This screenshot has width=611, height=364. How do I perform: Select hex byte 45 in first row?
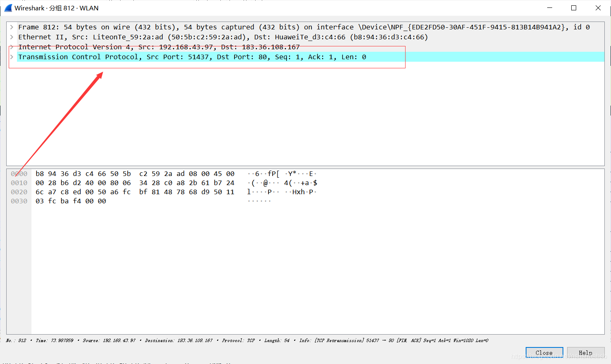click(x=218, y=174)
